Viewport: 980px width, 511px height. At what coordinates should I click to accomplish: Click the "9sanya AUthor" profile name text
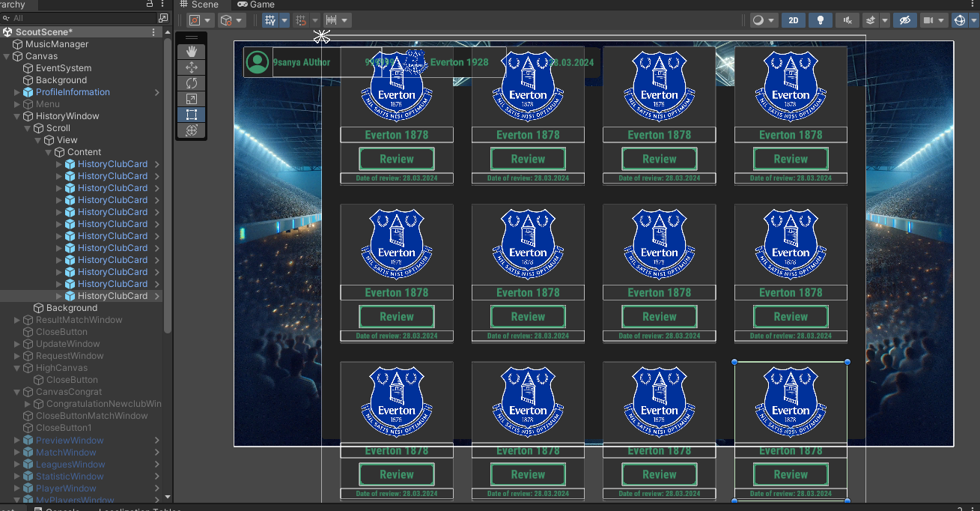coord(301,62)
